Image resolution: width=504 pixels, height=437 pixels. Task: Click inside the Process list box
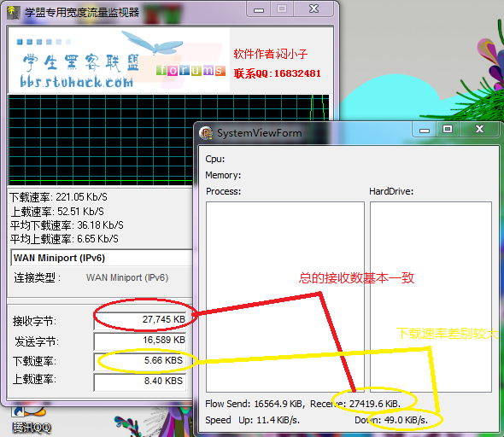click(285, 297)
